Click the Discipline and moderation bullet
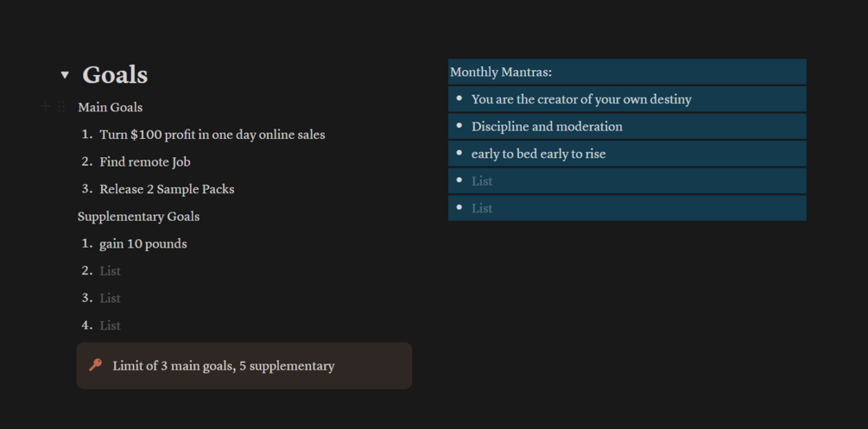Screen dimensions: 868x429 tap(547, 127)
